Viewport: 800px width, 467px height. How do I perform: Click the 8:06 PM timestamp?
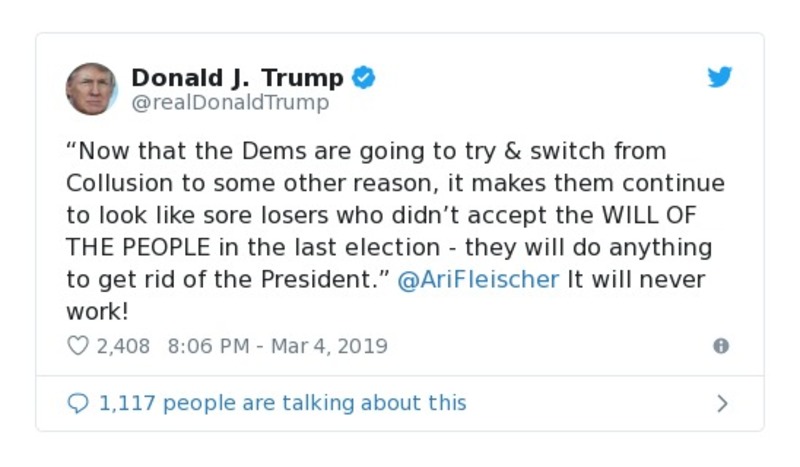point(207,346)
